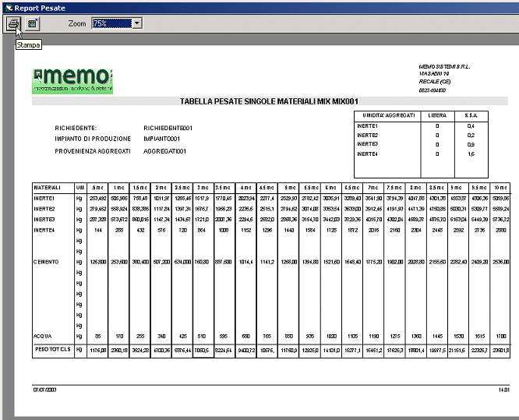Click the IMPIANTO DI PRODUZIONE label
The height and width of the screenshot is (420, 519).
point(93,139)
